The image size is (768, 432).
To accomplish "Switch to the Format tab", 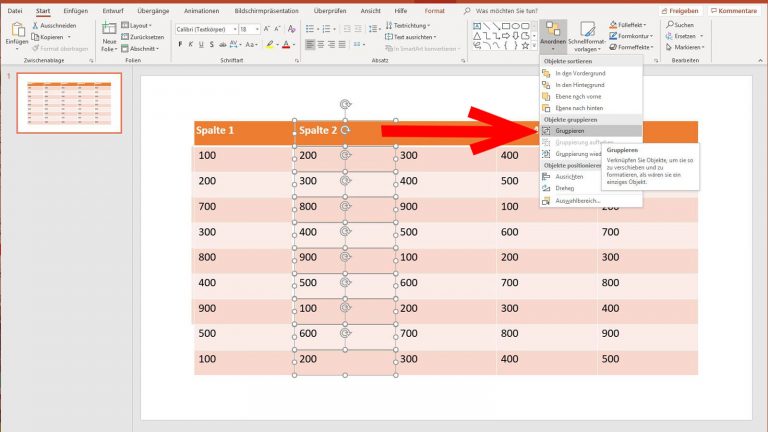I will click(434, 11).
